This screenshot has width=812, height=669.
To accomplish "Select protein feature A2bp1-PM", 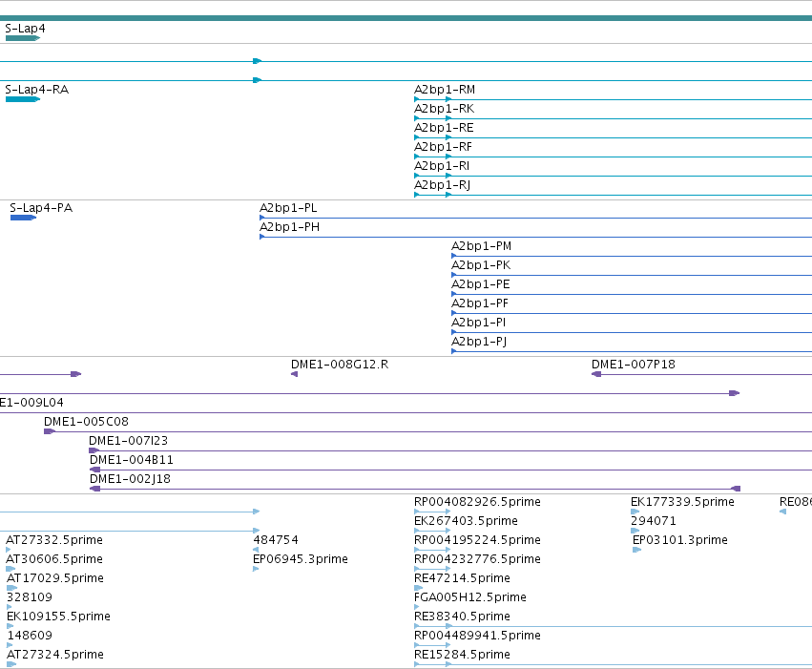I will (x=481, y=246).
